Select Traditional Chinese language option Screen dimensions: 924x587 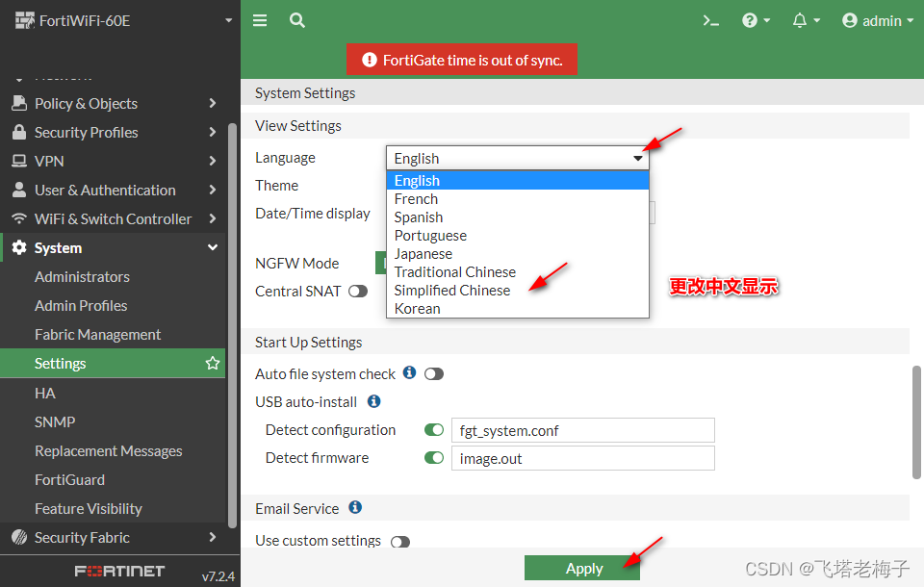click(518, 271)
